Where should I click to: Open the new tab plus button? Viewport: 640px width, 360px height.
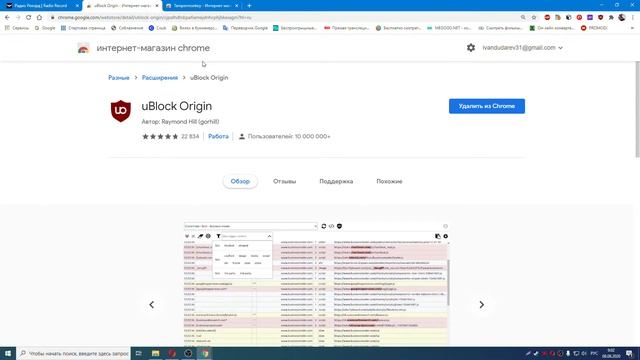(x=249, y=6)
